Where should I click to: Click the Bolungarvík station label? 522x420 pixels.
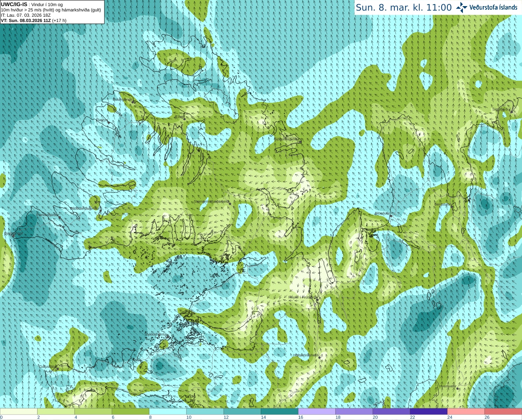122,99
